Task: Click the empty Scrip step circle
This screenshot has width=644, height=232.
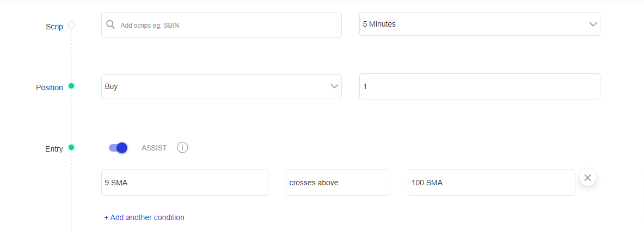Action: [x=71, y=25]
